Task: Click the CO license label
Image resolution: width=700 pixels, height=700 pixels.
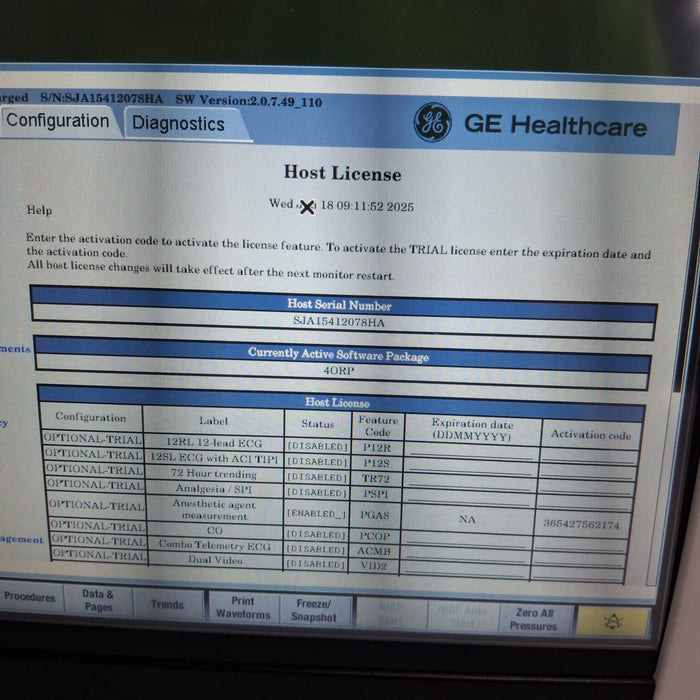Action: [215, 530]
